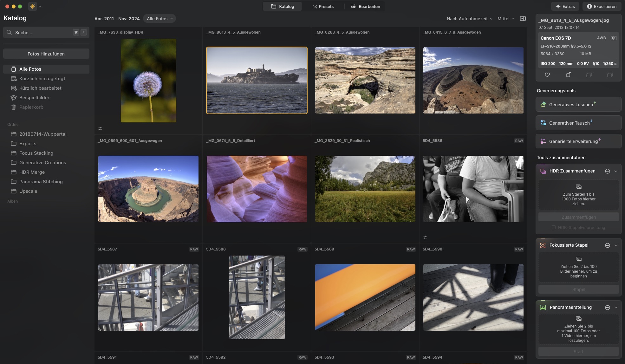Click the Generierte Erweiterung button
625x364 pixels.
[578, 141]
